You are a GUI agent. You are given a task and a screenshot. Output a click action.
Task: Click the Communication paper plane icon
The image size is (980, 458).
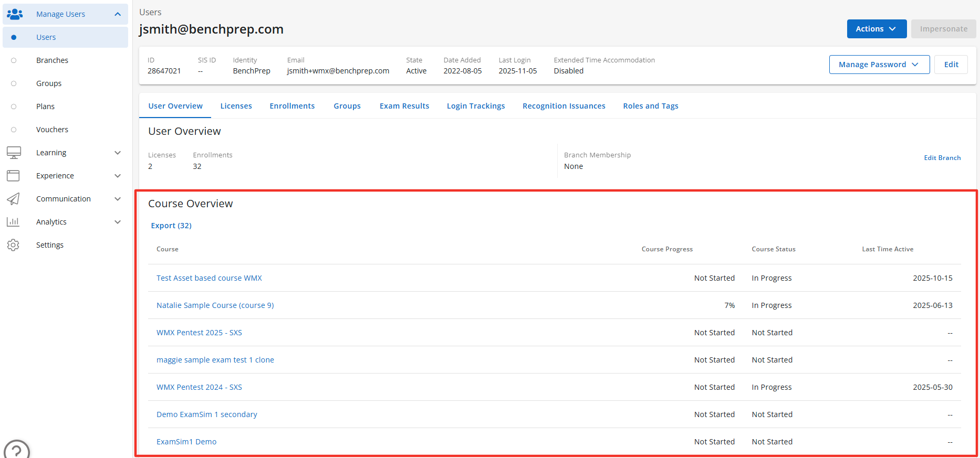14,199
